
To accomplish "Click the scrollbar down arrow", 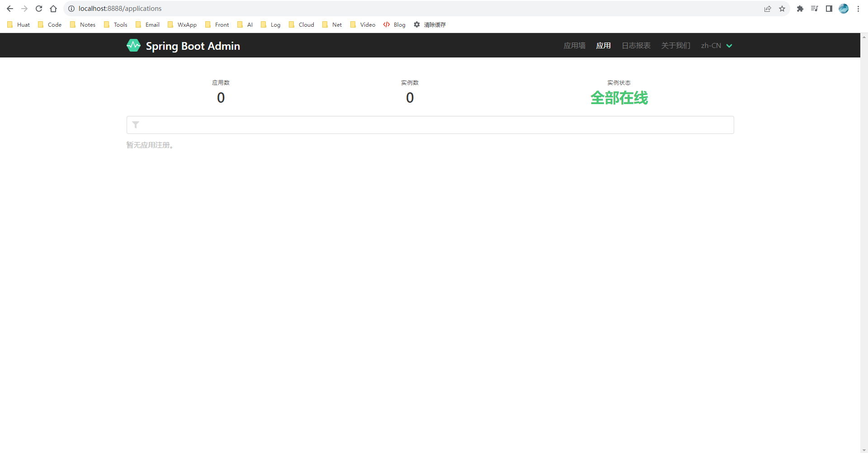I will [864, 450].
